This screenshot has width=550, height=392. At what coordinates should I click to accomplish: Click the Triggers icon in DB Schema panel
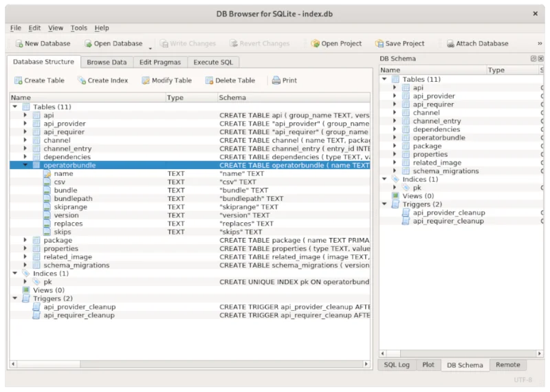(x=395, y=204)
